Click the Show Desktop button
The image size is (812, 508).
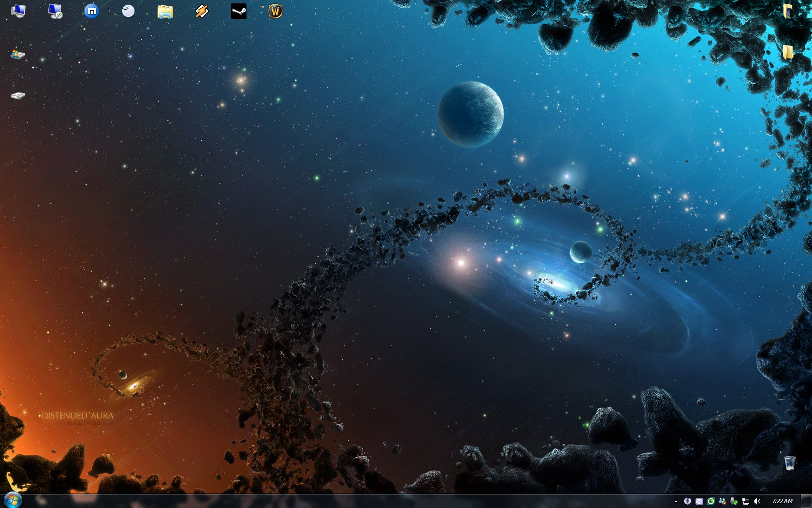[x=806, y=501]
